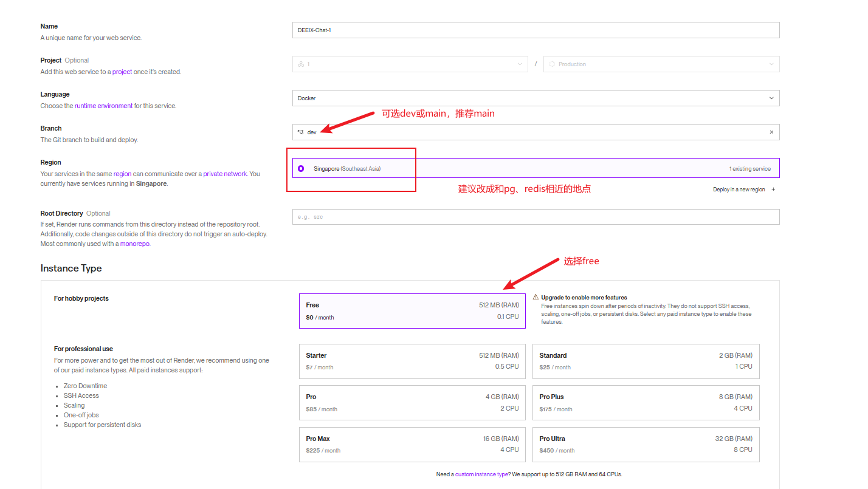Click the 'Zero Downtime' list item
This screenshot has width=868, height=489.
tap(85, 386)
